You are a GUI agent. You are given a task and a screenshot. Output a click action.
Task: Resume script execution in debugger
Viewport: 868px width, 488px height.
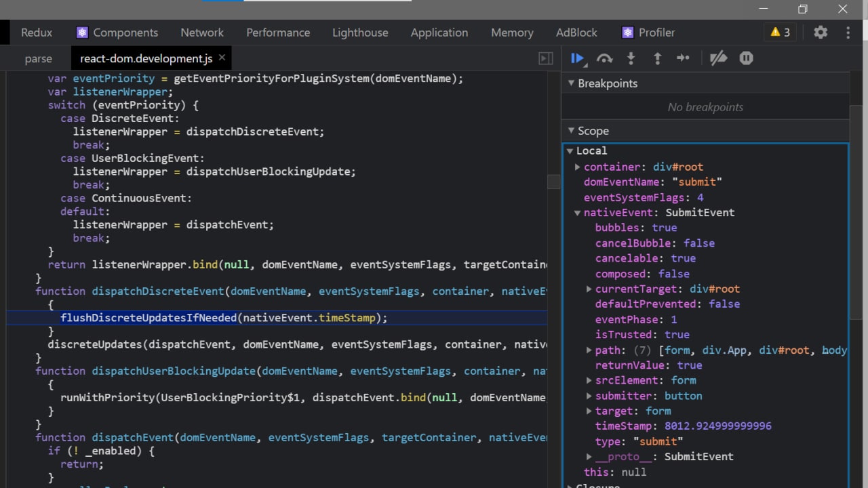tap(578, 58)
